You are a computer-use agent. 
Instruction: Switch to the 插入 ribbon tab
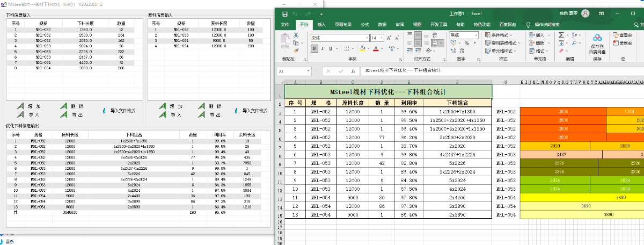click(x=321, y=24)
